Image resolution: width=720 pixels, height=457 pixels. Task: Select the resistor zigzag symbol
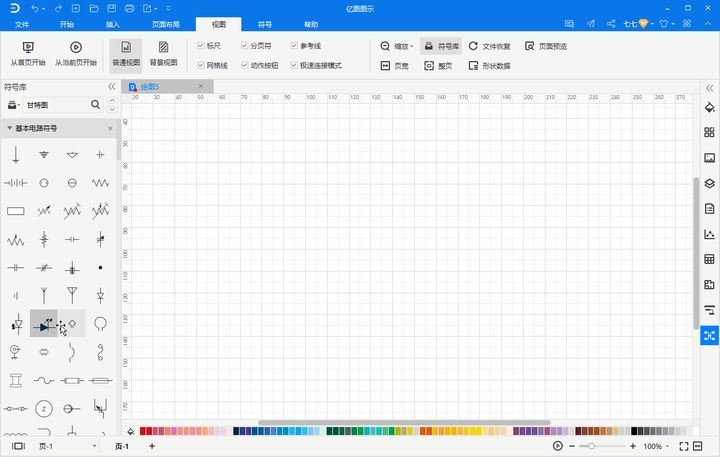click(x=100, y=183)
